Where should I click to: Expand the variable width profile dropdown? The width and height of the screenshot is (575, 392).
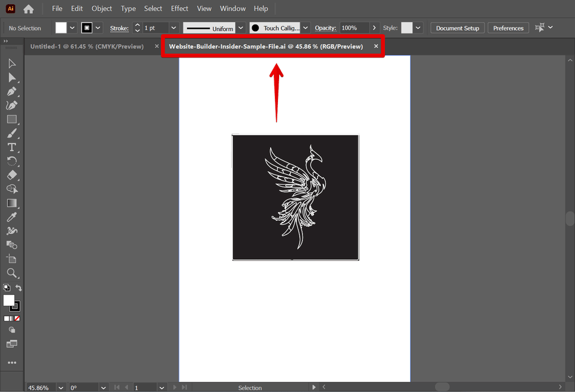click(x=241, y=28)
